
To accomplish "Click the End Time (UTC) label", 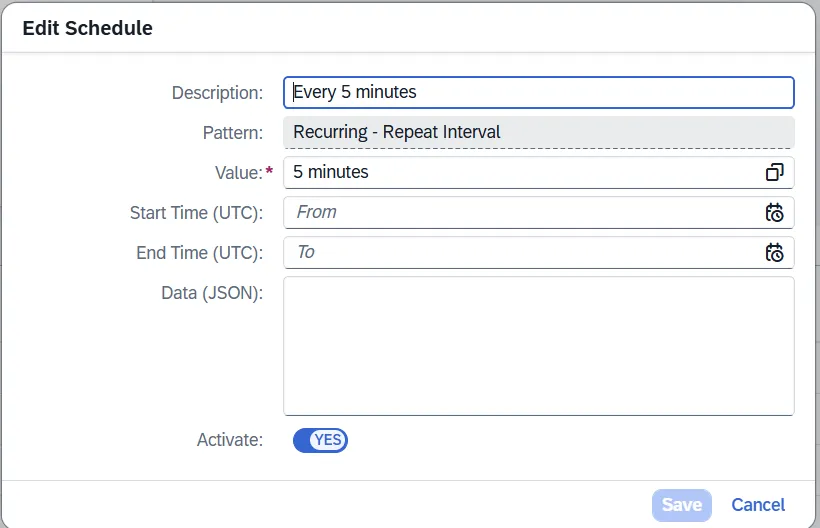I will (199, 253).
